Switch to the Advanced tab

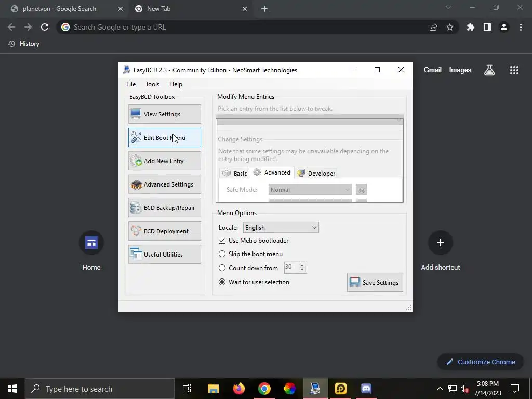tap(272, 172)
